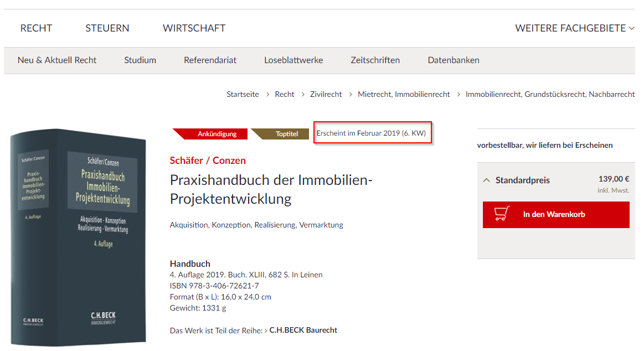This screenshot has width=644, height=351.
Task: Open authors Schäfer / Conzen link
Action: pos(208,160)
